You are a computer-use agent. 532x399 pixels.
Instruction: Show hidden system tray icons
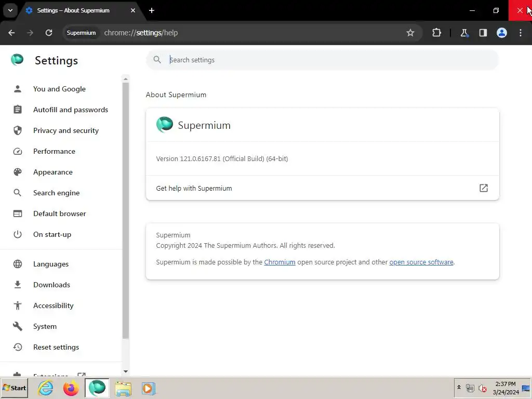coord(459,388)
